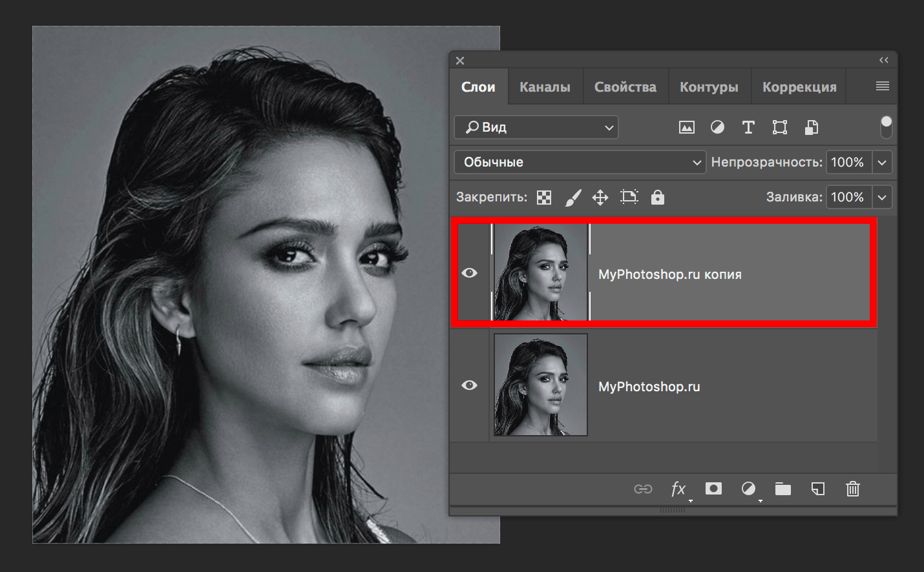Image resolution: width=924 pixels, height=572 pixels.
Task: Lock all with padlock icon
Action: tap(657, 198)
